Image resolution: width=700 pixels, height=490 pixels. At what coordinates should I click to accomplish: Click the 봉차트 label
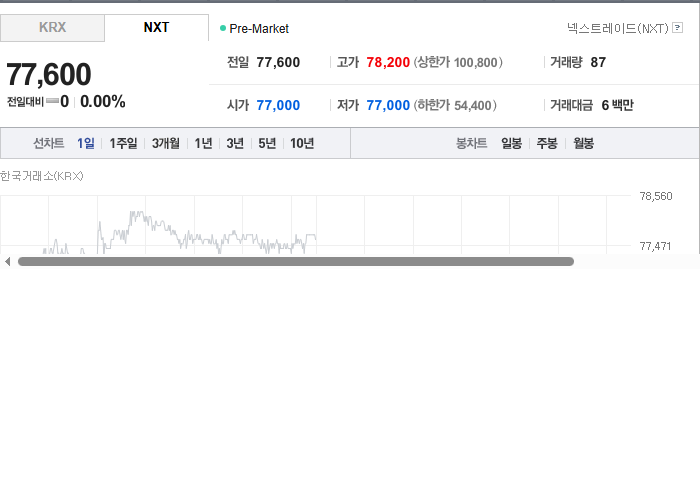point(471,143)
